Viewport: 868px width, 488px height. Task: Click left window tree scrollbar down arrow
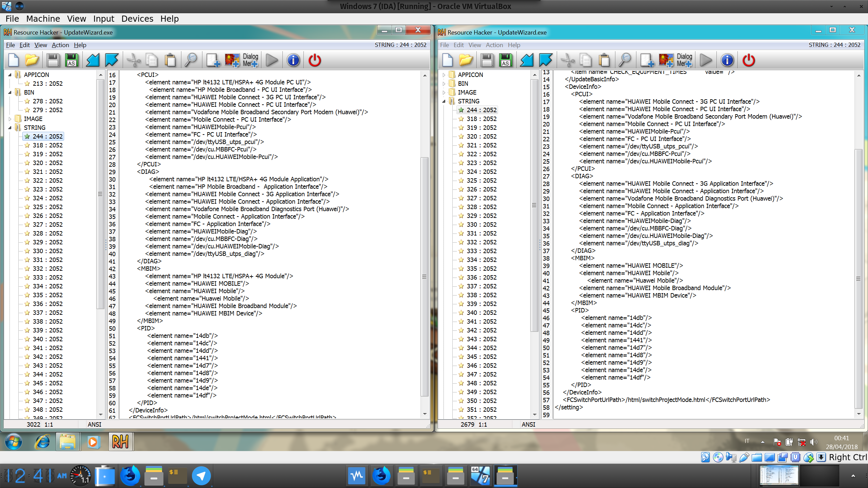(100, 414)
